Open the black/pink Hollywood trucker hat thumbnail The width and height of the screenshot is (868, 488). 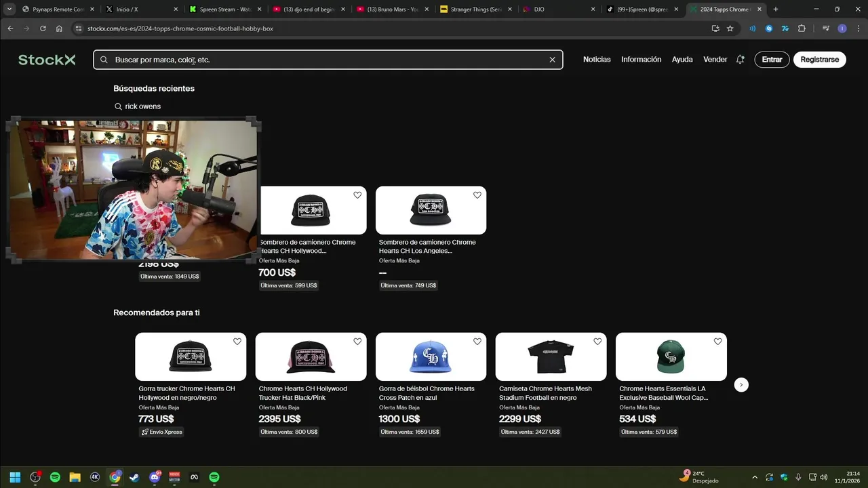click(311, 357)
